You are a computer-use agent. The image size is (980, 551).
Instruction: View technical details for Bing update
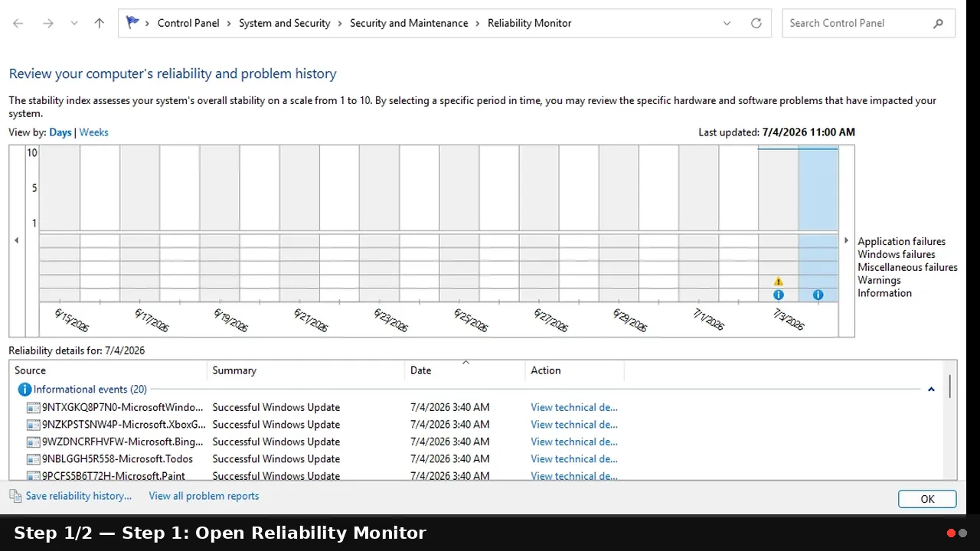click(x=574, y=442)
